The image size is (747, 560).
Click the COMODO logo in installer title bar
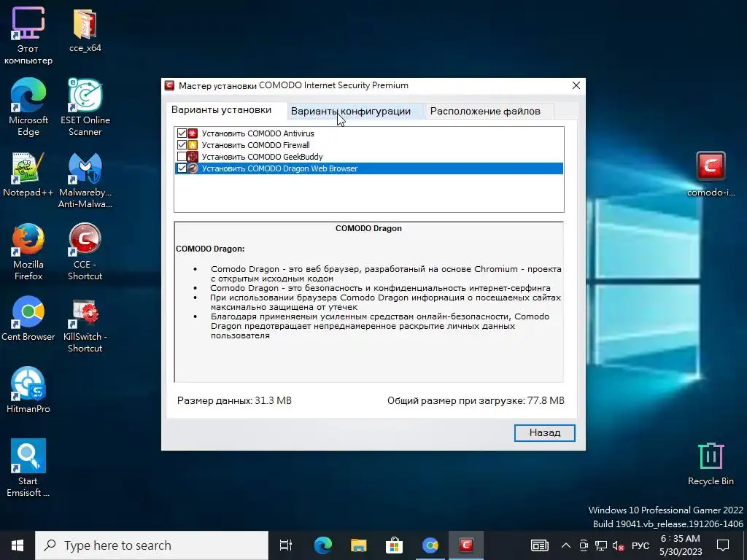(169, 85)
